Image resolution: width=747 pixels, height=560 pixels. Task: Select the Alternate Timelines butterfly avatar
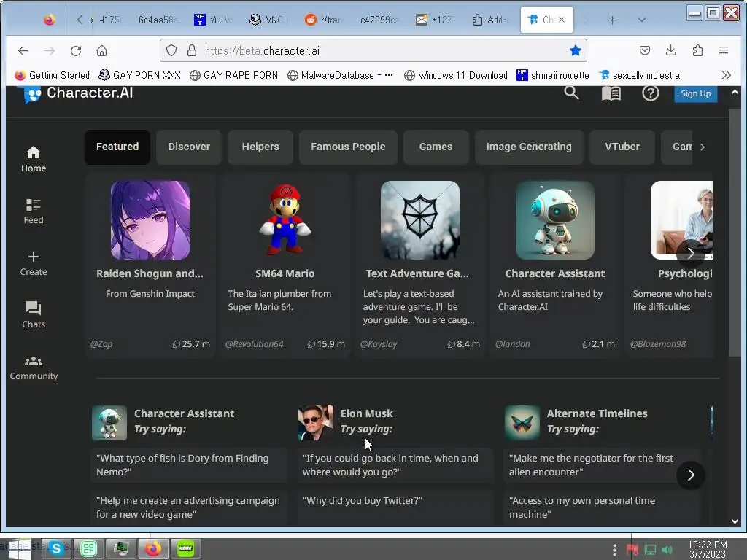click(522, 423)
